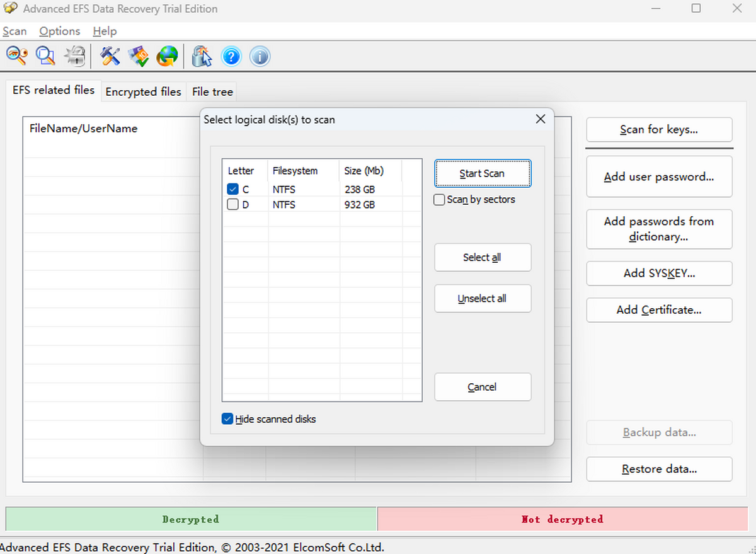
Task: Switch to Encrypted files tab
Action: pos(143,92)
